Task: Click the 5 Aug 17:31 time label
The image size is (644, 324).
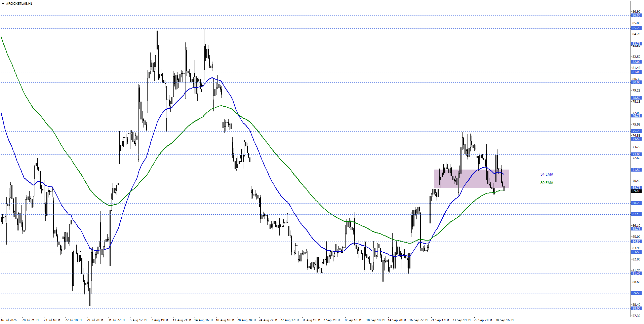Action: pos(138,320)
